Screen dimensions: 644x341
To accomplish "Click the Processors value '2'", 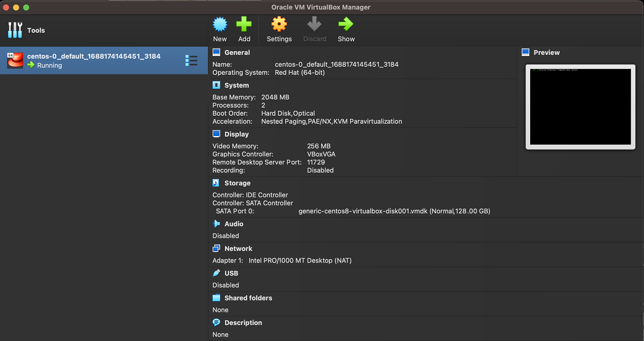I will (263, 105).
